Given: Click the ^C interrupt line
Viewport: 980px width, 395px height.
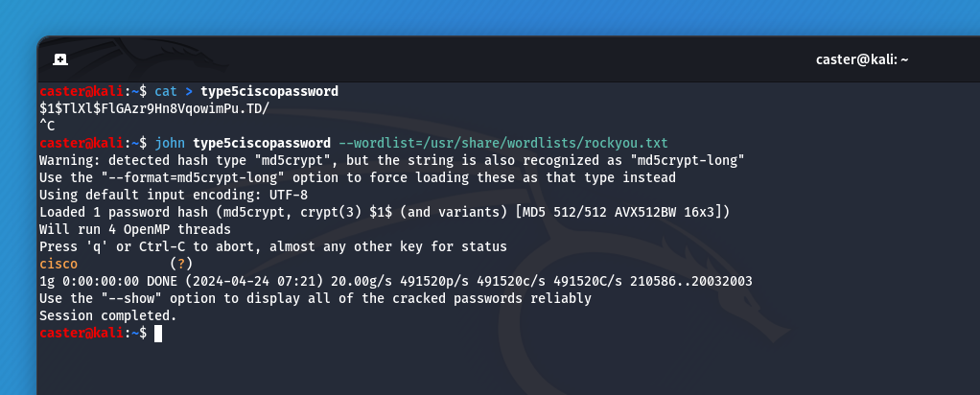Looking at the screenshot, I should 47,126.
